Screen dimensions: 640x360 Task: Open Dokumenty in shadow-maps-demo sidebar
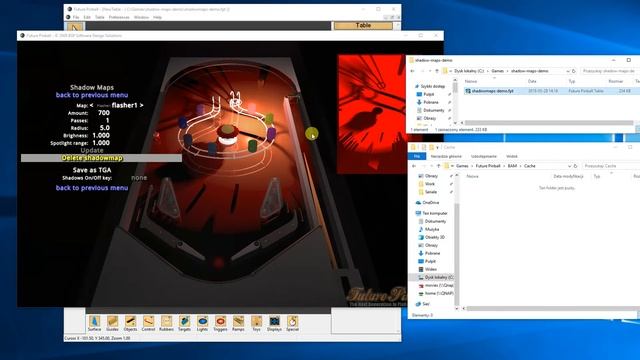[433, 110]
